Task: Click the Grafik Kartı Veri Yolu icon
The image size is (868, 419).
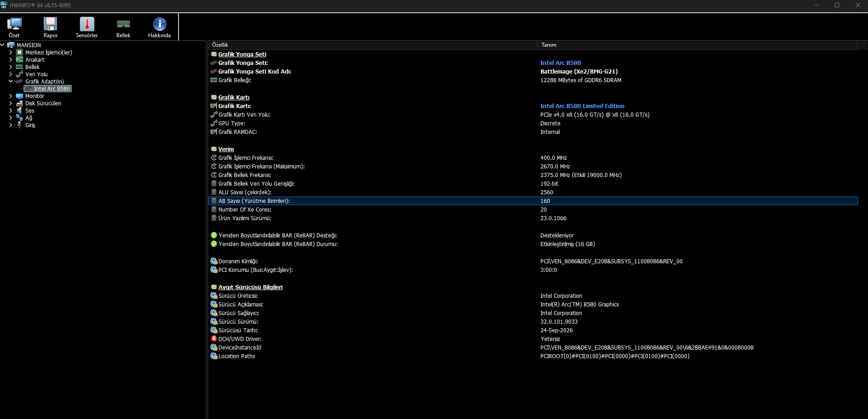Action: 214,115
